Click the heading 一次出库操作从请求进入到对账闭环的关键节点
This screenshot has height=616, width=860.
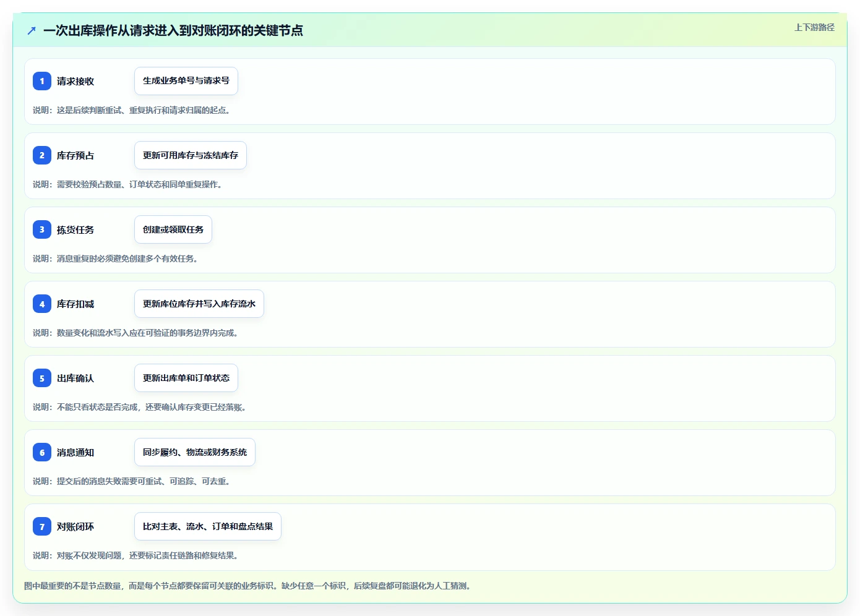click(173, 30)
